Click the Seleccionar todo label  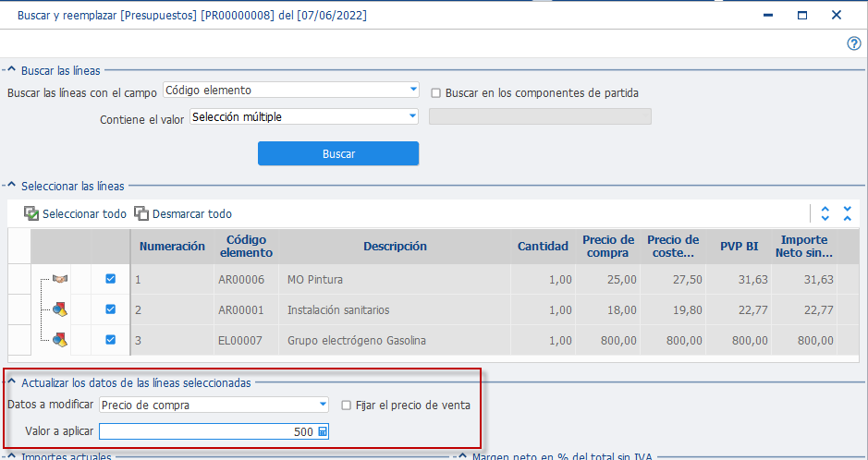(84, 214)
